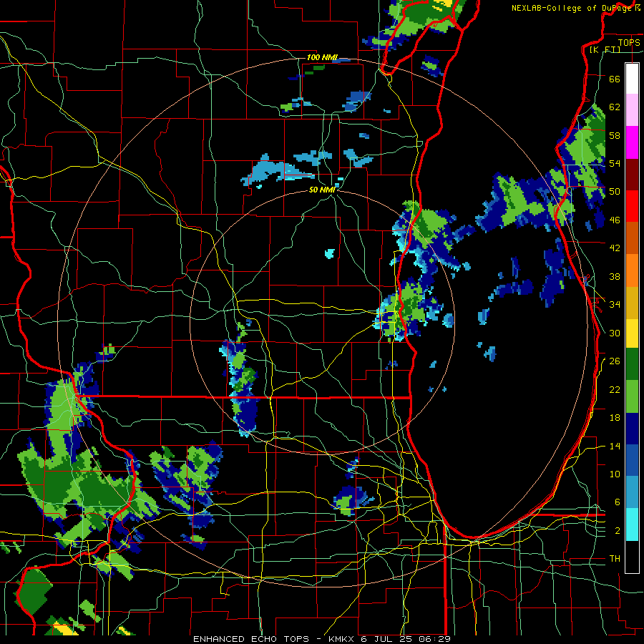This screenshot has height=644, width=644.
Task: Select the dark maroon legend swatch
Action: (x=632, y=174)
